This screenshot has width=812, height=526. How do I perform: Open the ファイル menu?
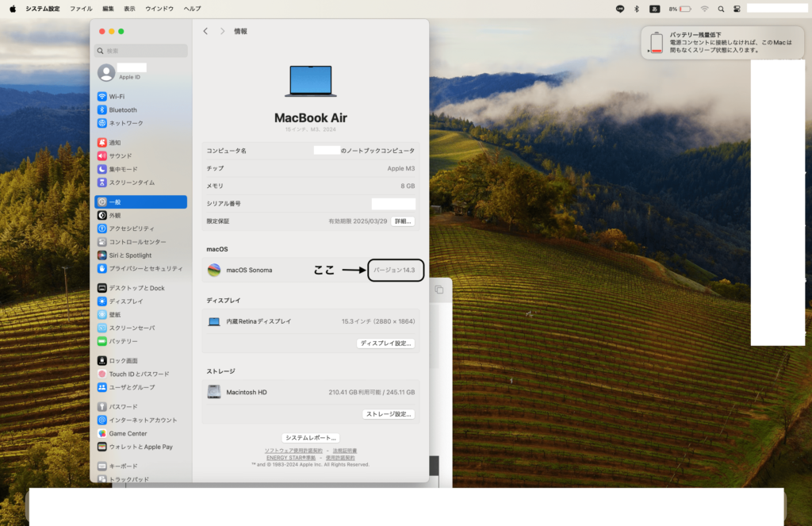click(x=81, y=9)
